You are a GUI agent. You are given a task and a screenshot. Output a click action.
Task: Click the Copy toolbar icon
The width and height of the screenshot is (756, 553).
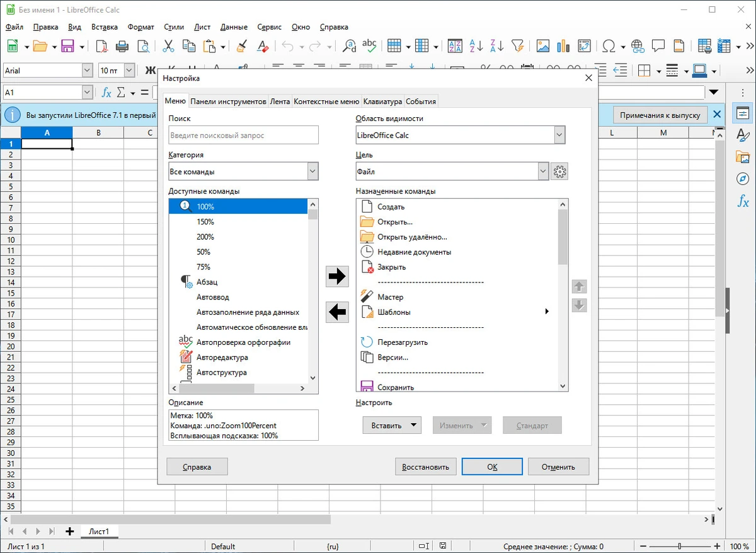(x=188, y=46)
